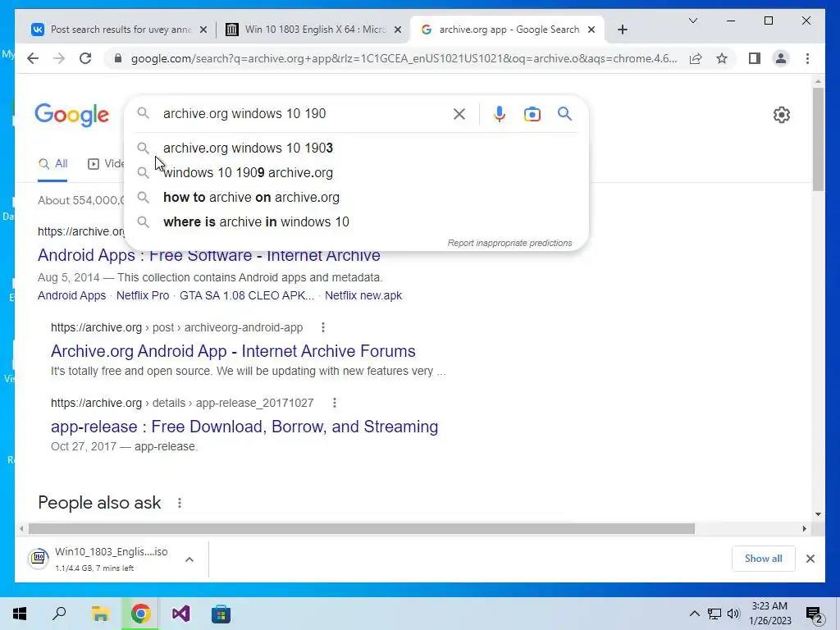Click the horizontal scrollbar thumb

pyautogui.click(x=361, y=529)
